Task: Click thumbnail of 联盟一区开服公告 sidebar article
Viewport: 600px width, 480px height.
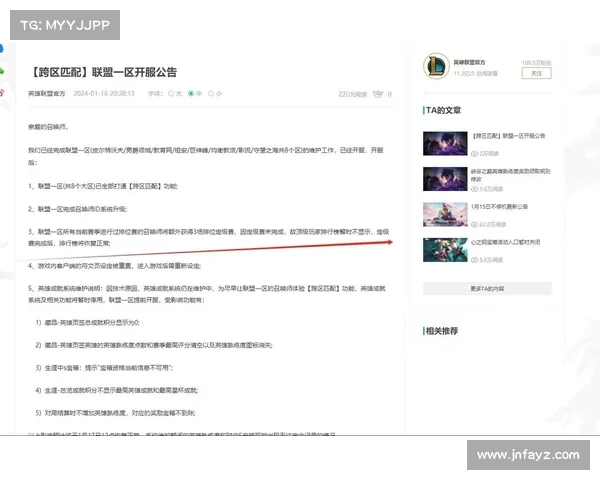Action: click(x=445, y=144)
